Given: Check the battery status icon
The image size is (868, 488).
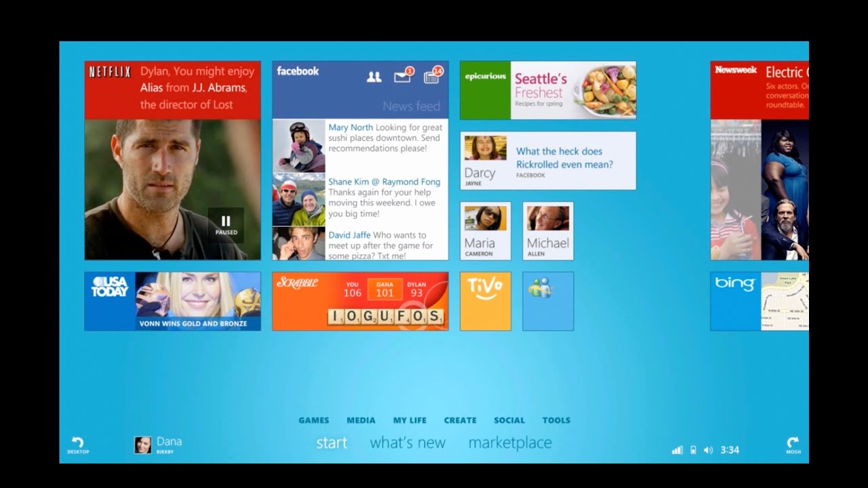Looking at the screenshot, I should point(693,450).
